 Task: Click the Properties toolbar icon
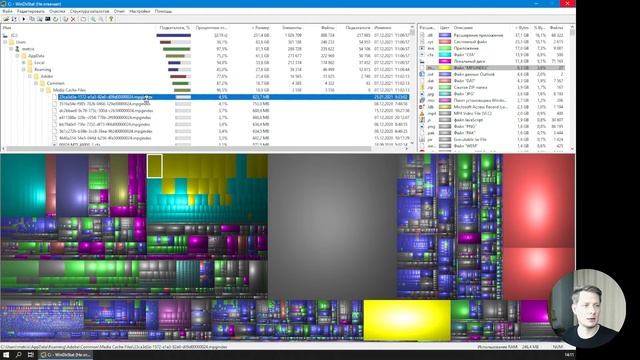tap(83, 19)
